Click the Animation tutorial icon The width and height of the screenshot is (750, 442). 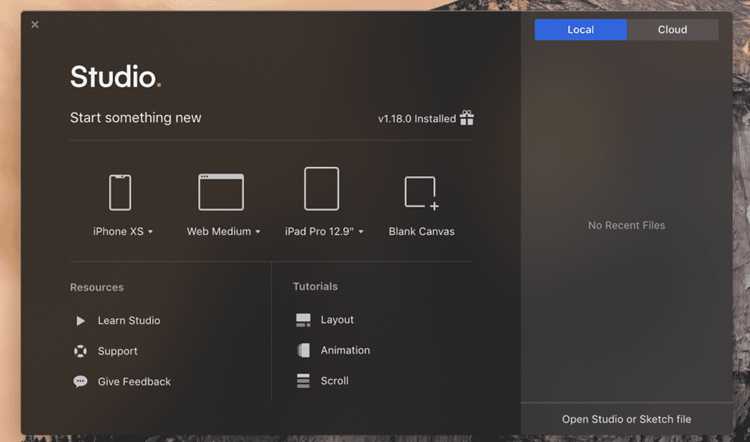point(304,351)
